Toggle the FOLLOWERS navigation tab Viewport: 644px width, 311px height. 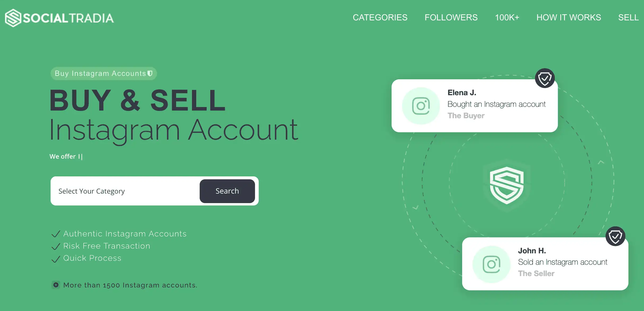tap(451, 17)
